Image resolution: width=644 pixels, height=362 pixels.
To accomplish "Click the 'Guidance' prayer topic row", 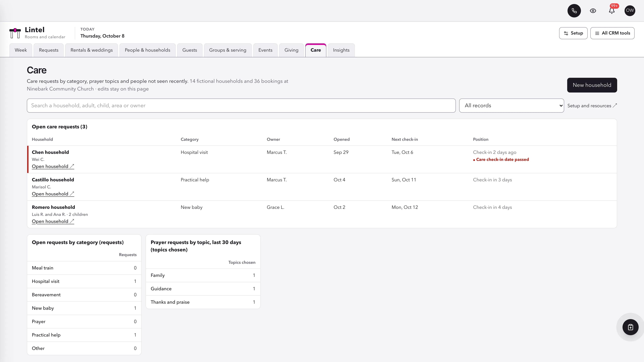I will point(203,289).
